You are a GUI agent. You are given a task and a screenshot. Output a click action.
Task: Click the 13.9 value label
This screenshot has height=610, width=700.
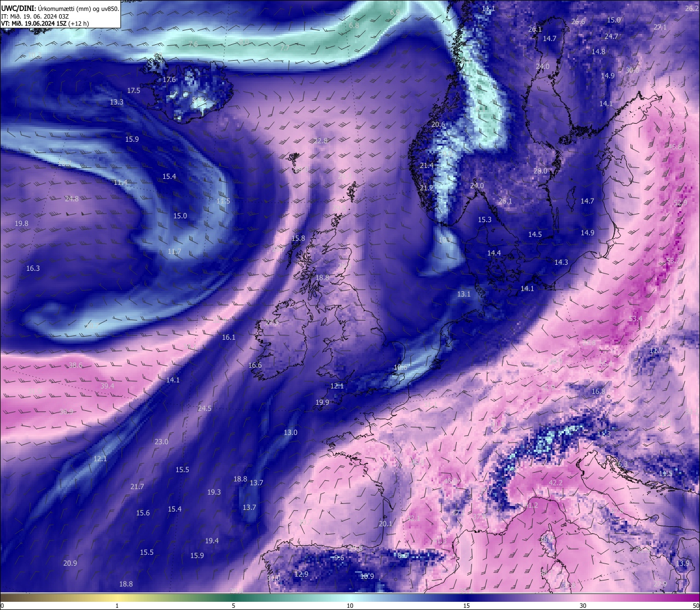(682, 563)
